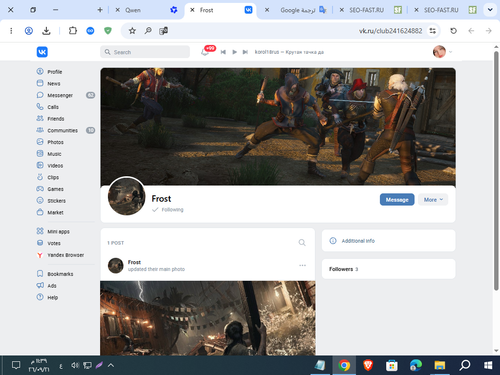The width and height of the screenshot is (500, 375).
Task: Reload the page
Action: point(453,31)
